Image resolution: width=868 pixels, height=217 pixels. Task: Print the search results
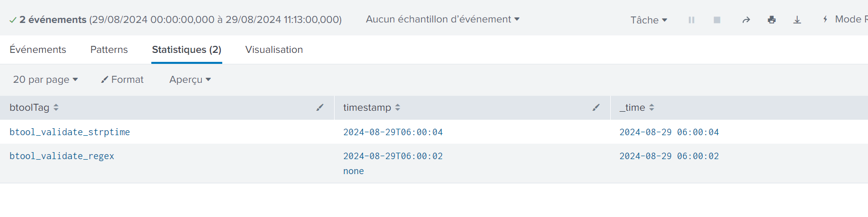point(772,20)
